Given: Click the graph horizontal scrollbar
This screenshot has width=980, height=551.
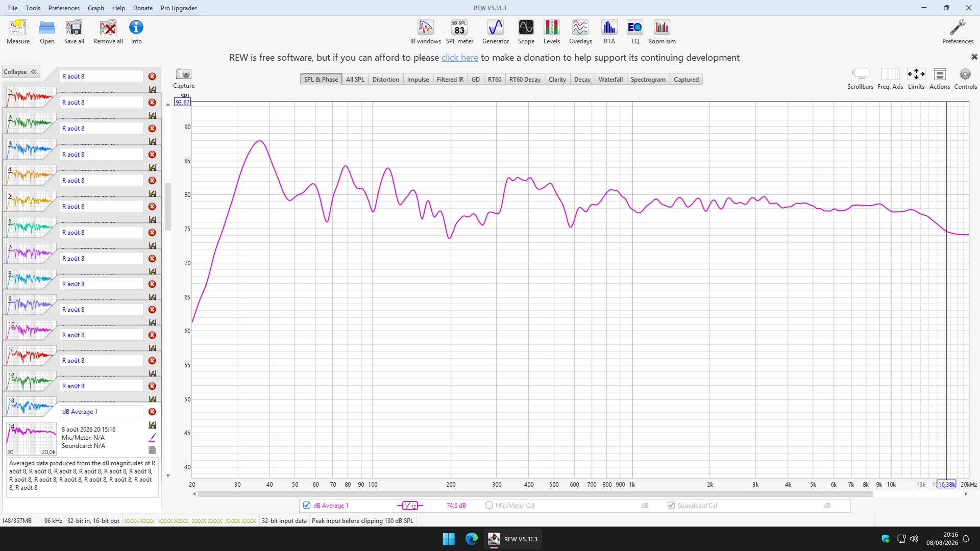Looking at the screenshot, I should click(535, 494).
